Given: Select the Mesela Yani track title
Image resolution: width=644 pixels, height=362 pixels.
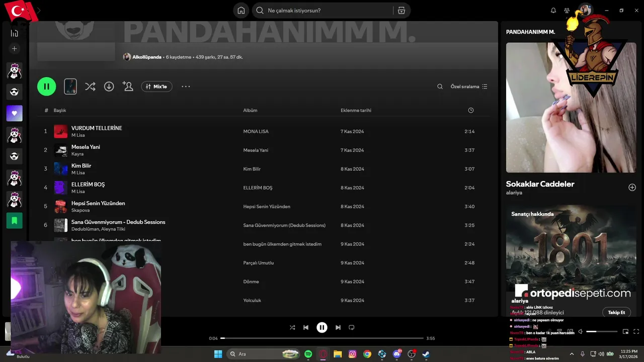Looking at the screenshot, I should [86, 147].
